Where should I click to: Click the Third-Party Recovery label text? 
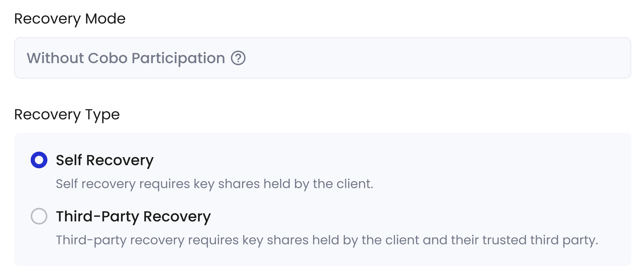point(133,217)
